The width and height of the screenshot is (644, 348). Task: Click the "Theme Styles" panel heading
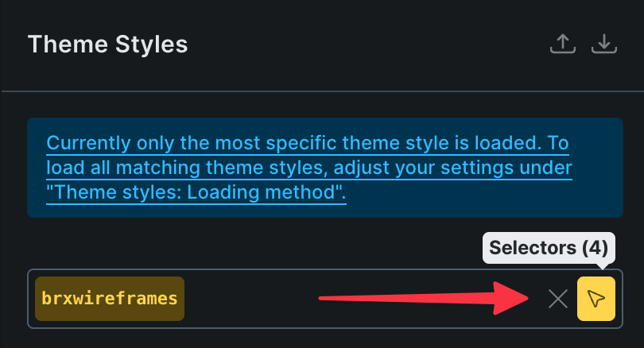tap(107, 44)
